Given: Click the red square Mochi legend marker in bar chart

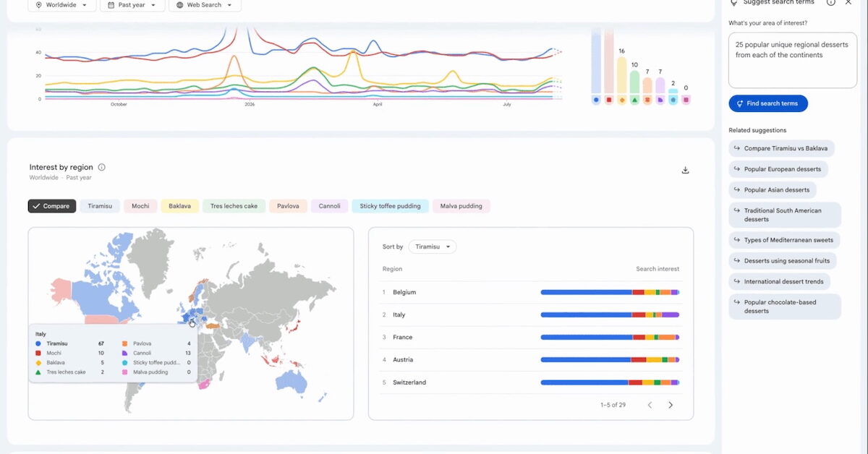Looking at the screenshot, I should point(609,100).
